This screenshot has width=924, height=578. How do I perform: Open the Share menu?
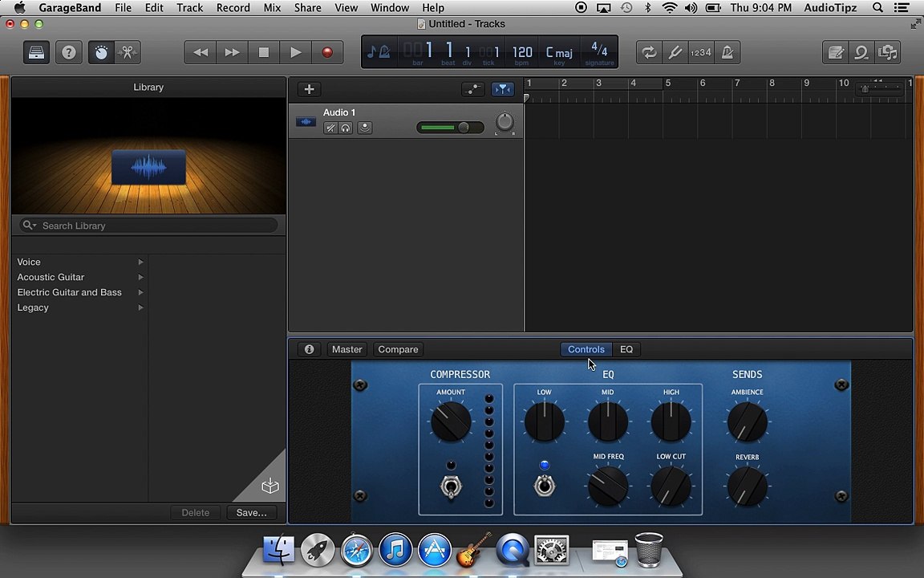click(x=308, y=8)
